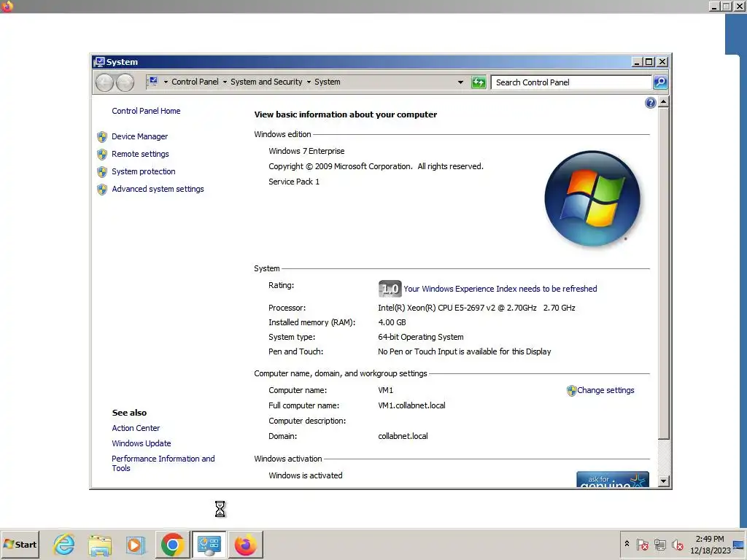Image resolution: width=747 pixels, height=560 pixels.
Task: Open the clock showing 2:49 PM
Action: pyautogui.click(x=710, y=545)
